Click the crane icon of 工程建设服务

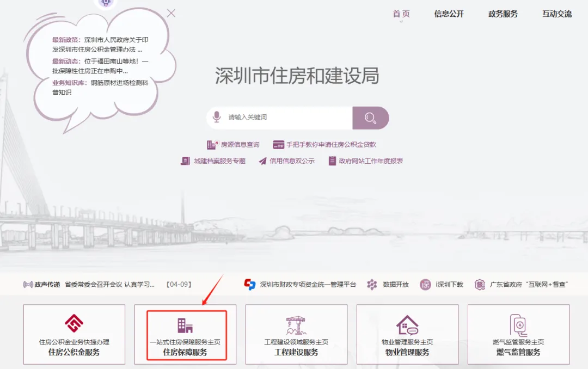[296, 325]
